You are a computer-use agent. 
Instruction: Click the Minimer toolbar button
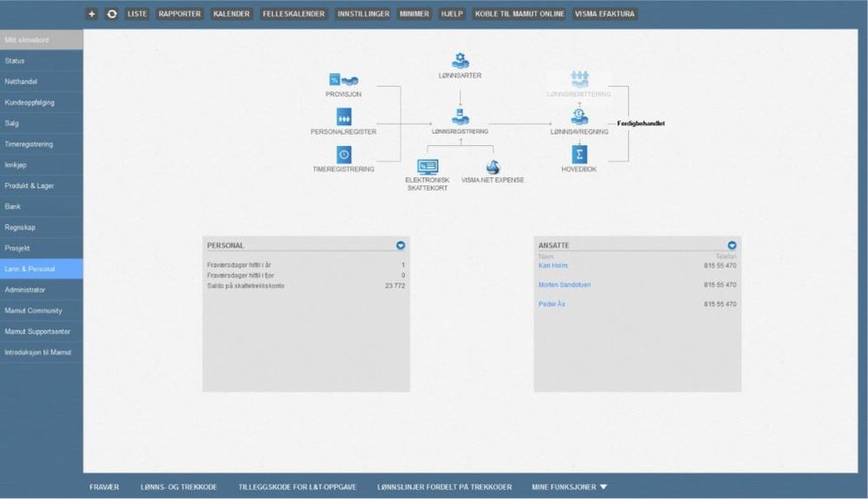414,14
